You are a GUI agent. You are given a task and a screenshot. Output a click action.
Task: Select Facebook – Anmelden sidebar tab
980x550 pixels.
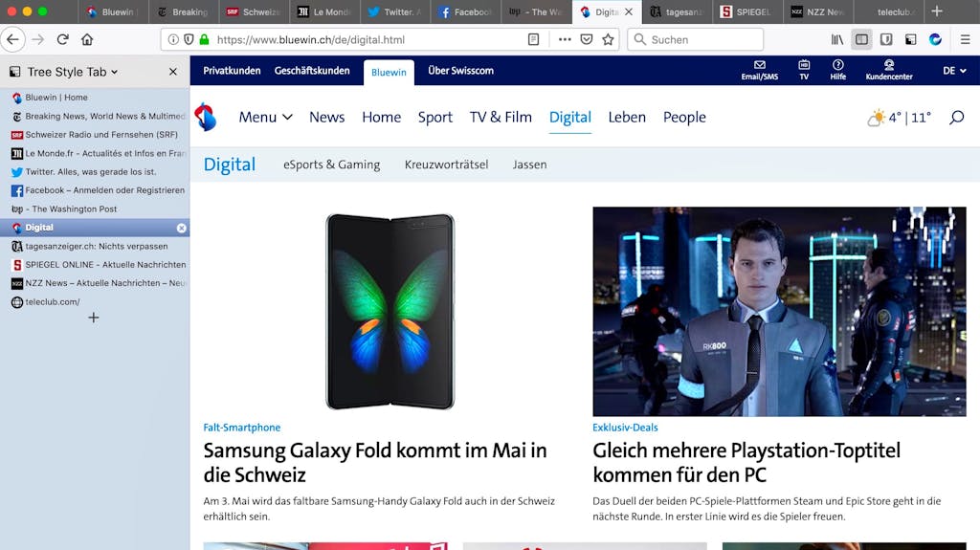95,190
